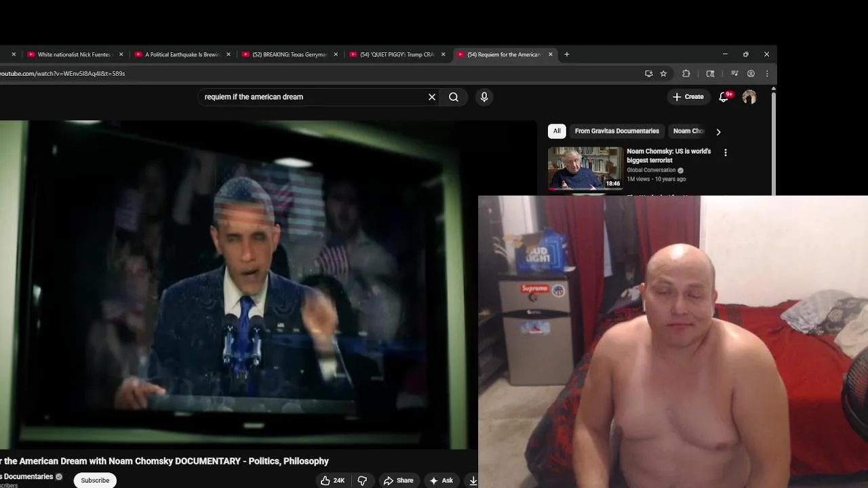
Task: Click the verified badge beside Global Conversation
Action: 680,170
